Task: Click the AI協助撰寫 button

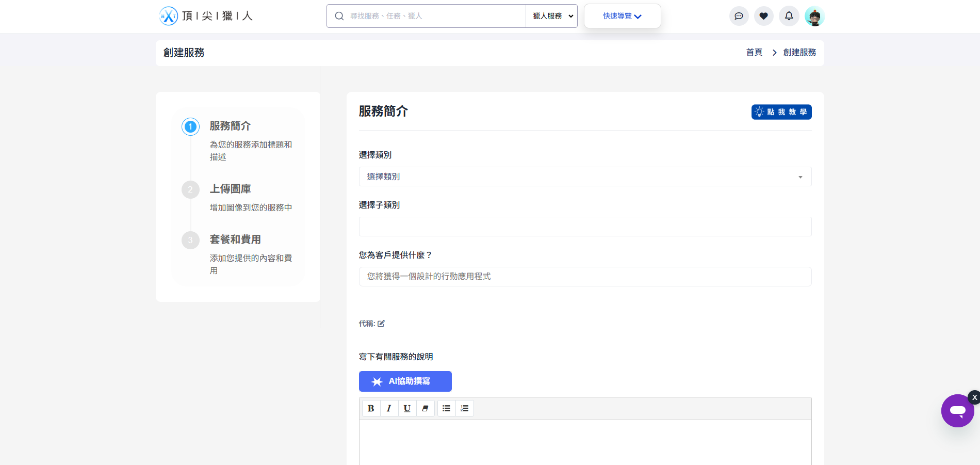Action: click(x=405, y=381)
